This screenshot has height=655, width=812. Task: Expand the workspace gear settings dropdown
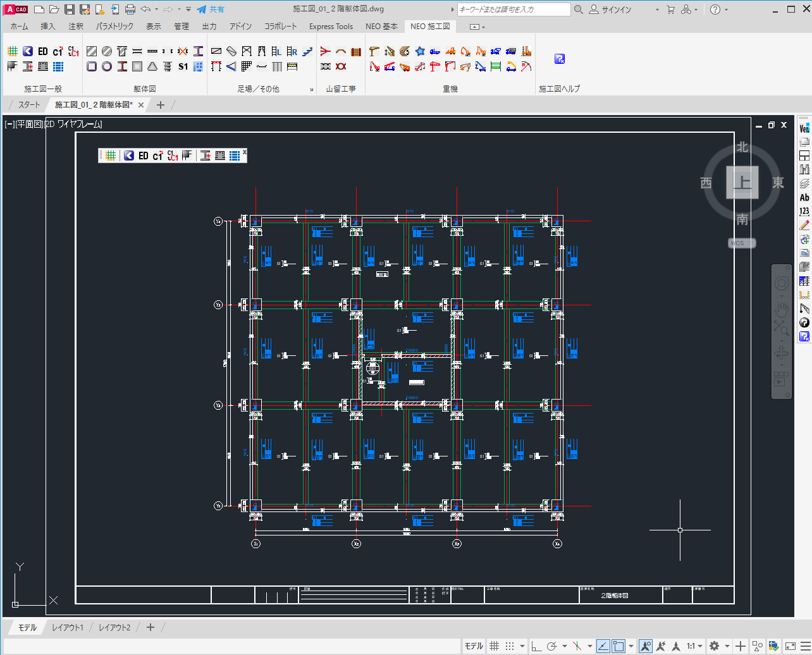[717, 646]
